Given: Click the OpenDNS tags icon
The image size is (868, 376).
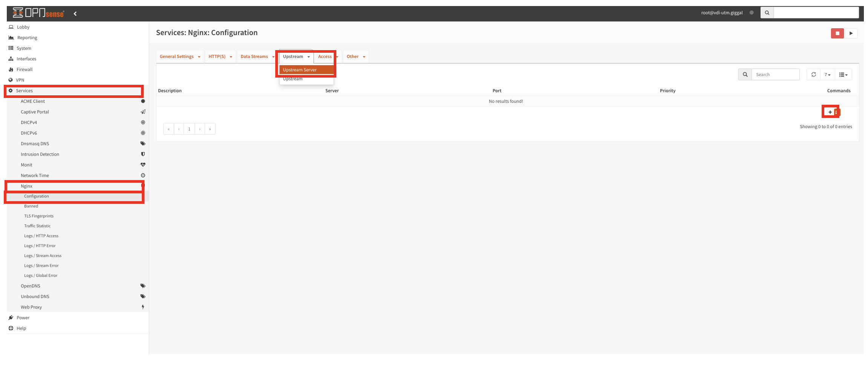Looking at the screenshot, I should point(143,286).
